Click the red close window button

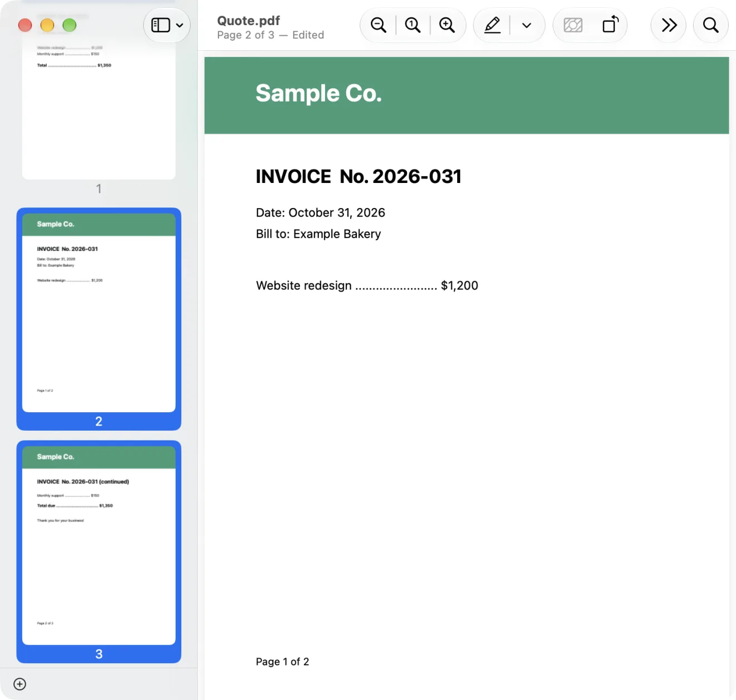tap(25, 25)
